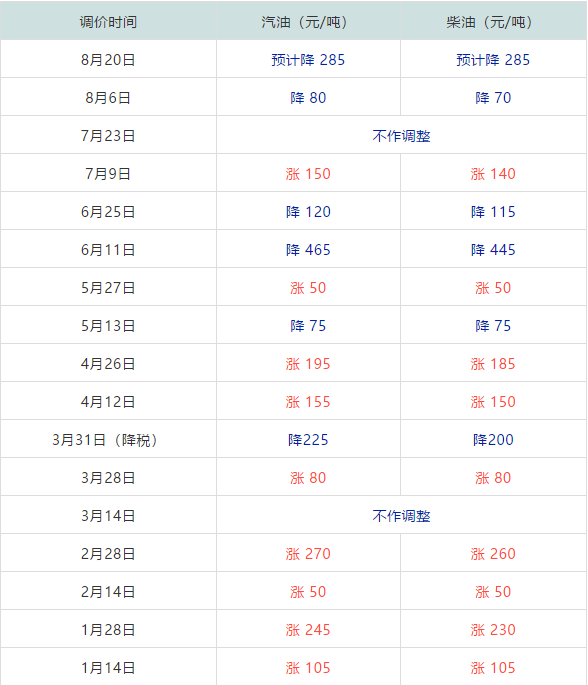Select the 4月26日 date cell
The height and width of the screenshot is (685, 588).
tap(108, 364)
